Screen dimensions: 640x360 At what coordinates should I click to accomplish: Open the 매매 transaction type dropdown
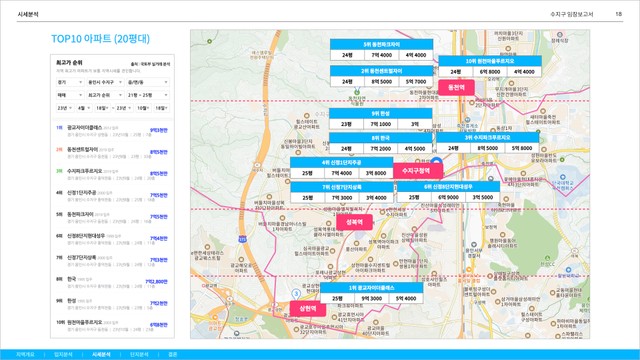pos(70,95)
